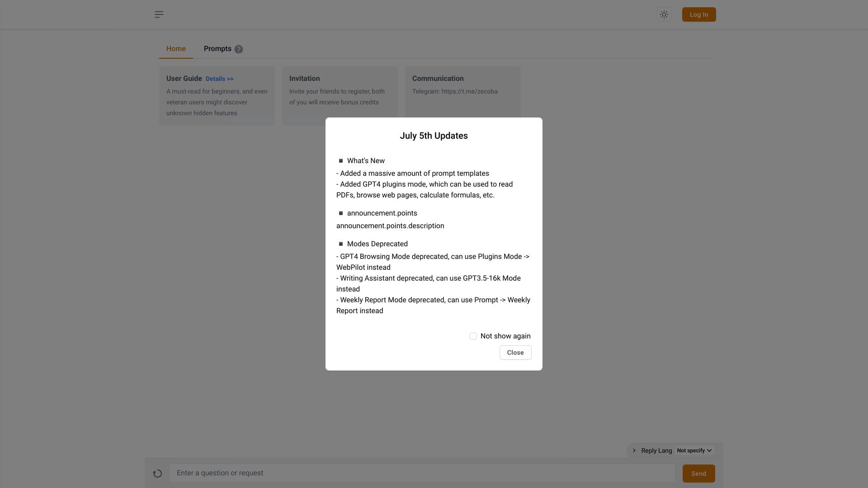This screenshot has height=488, width=868.
Task: Select the Home tab
Action: pos(176,49)
